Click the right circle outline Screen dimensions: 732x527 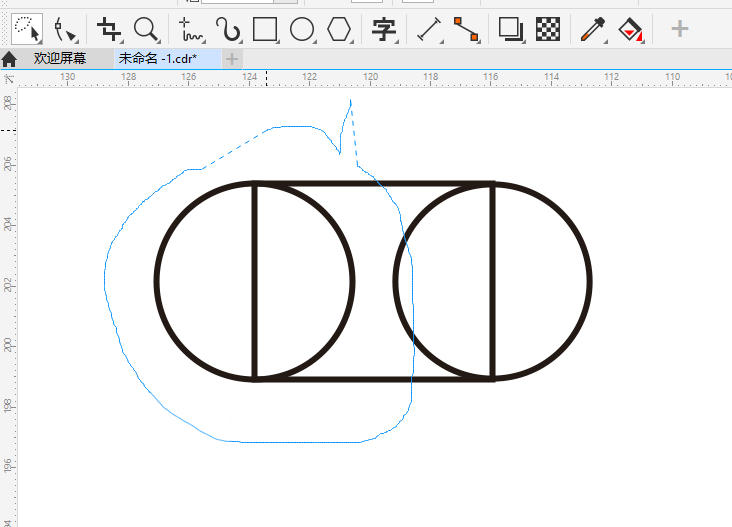point(590,281)
